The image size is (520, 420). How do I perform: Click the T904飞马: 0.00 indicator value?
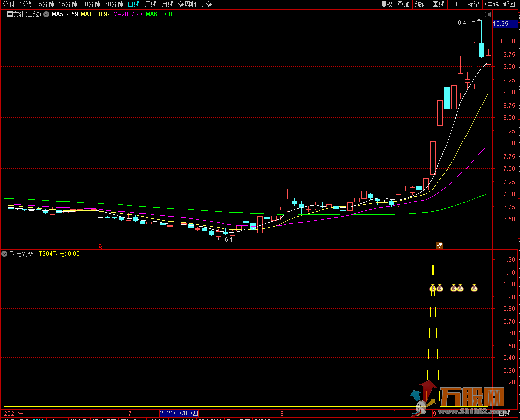point(59,254)
